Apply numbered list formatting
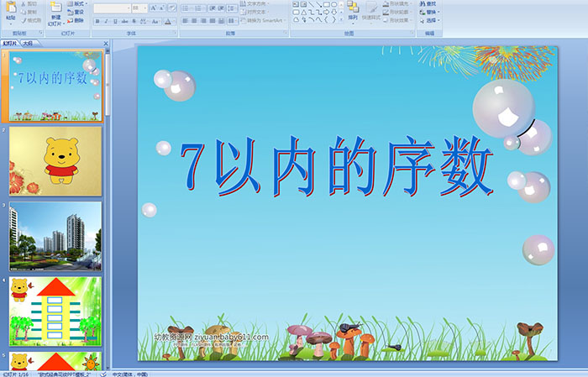The height and width of the screenshot is (377, 588). pyautogui.click(x=199, y=8)
